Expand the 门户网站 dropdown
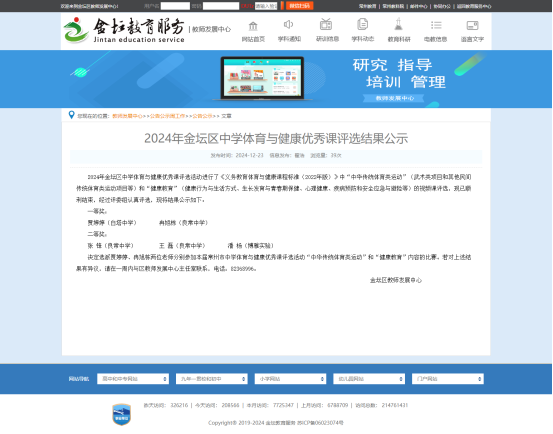The height and width of the screenshot is (434, 553). pyautogui.click(x=448, y=379)
